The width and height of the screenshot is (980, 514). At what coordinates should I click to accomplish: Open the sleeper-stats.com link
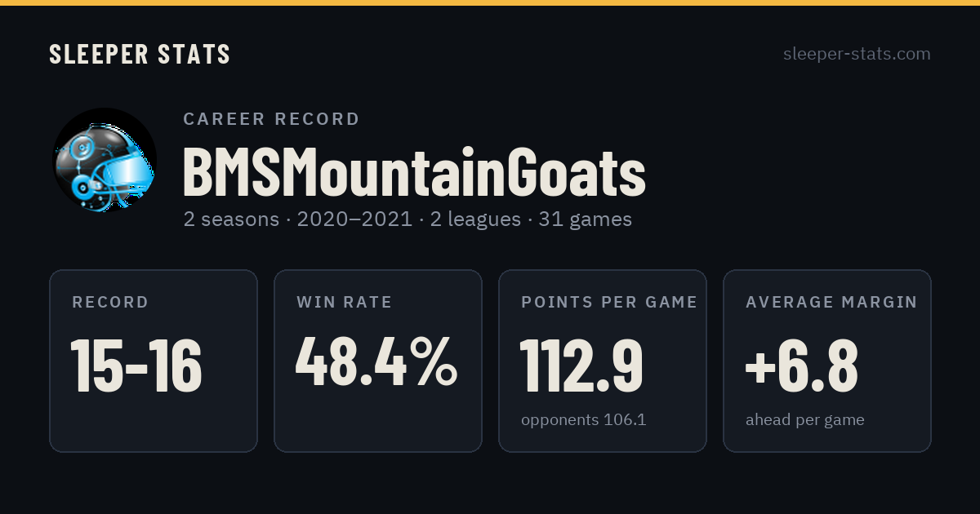point(857,54)
